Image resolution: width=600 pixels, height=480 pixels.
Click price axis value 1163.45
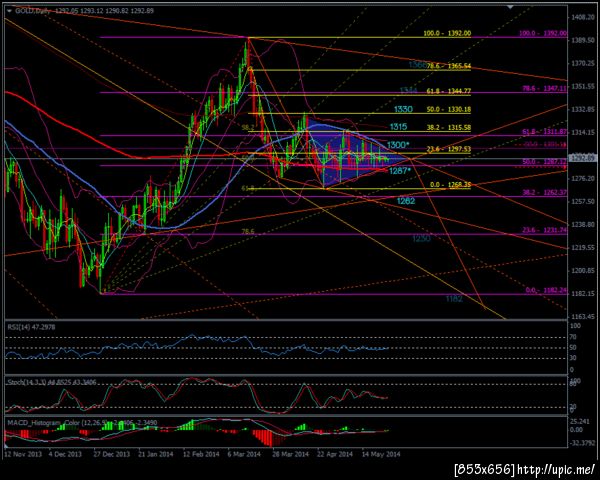click(x=583, y=317)
